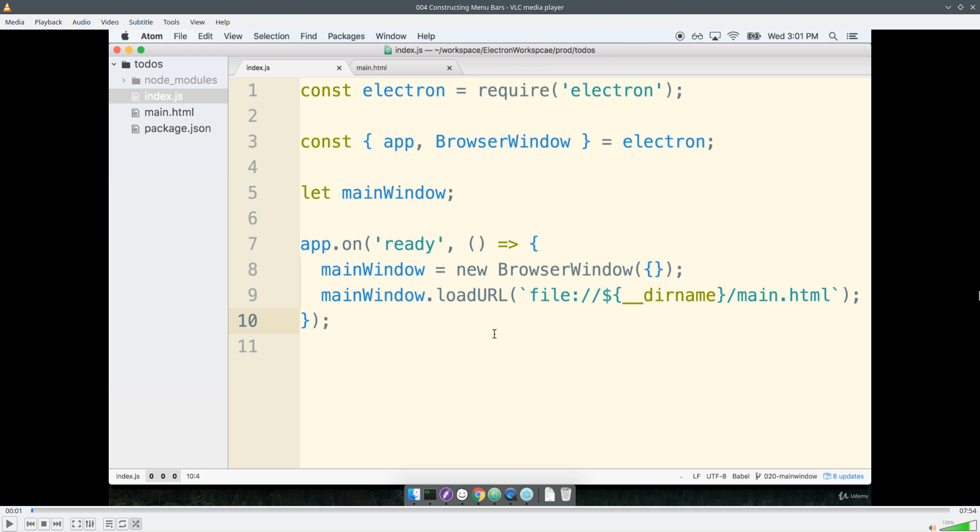Open the Trash in the dock
Screen dimensions: 980x532
[566, 494]
